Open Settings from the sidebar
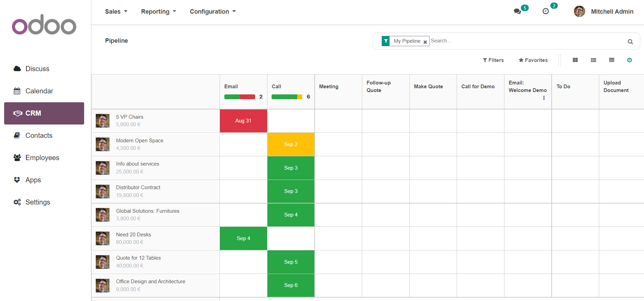The width and height of the screenshot is (644, 301). pos(38,202)
